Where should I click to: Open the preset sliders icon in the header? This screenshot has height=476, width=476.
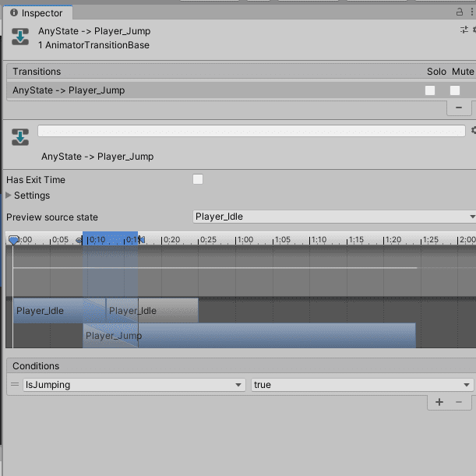(464, 30)
